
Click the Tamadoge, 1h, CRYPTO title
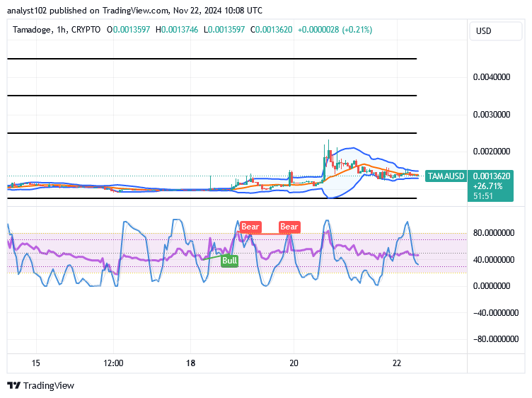point(57,30)
